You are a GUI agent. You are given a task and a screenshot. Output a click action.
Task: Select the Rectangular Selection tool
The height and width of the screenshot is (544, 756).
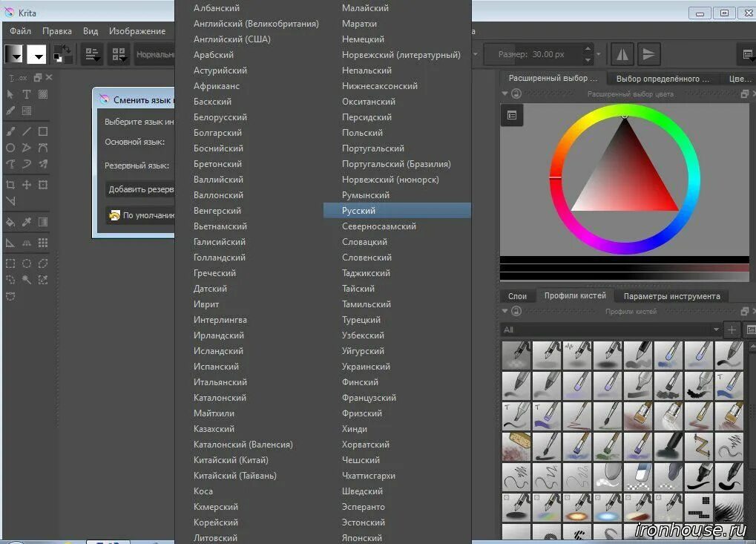10,263
